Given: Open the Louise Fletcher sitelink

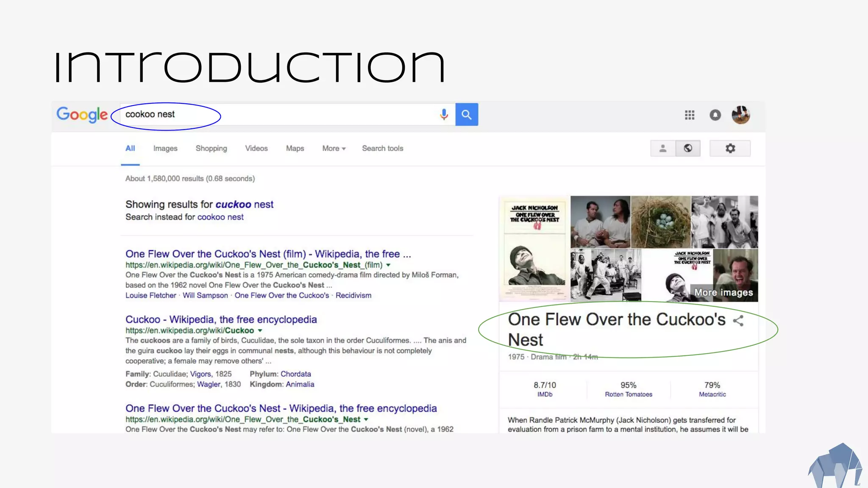Looking at the screenshot, I should 150,295.
